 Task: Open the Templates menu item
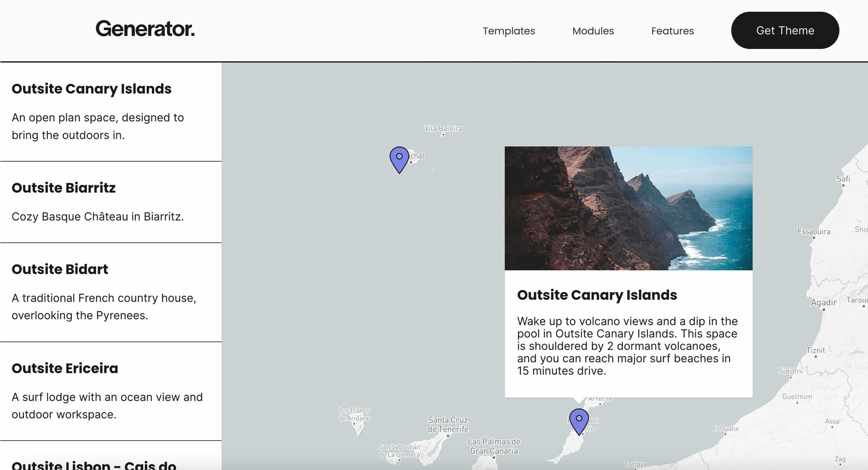coord(509,31)
